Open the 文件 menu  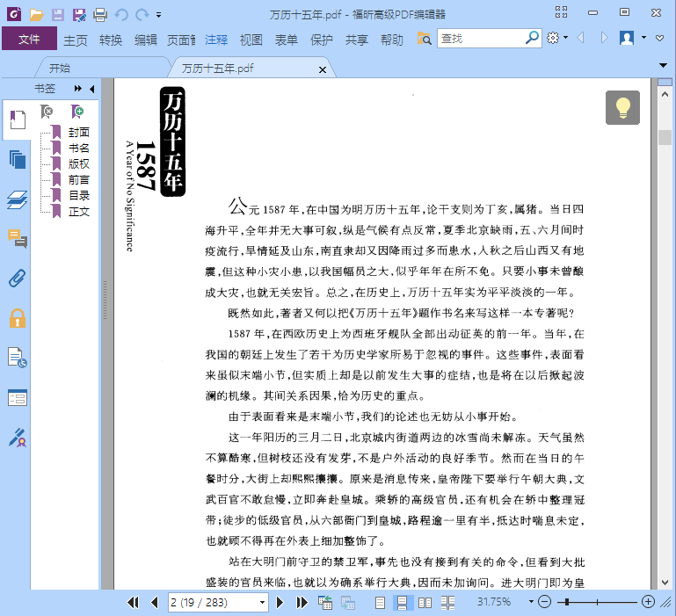pos(29,39)
